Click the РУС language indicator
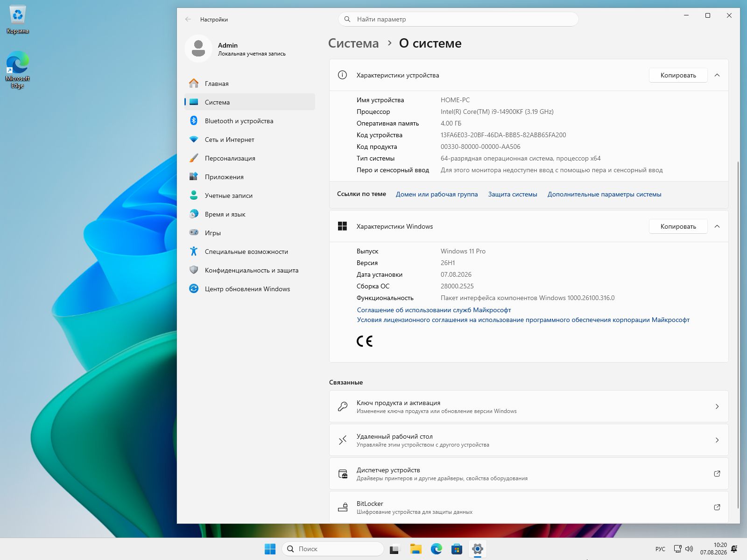747x560 pixels. (660, 549)
